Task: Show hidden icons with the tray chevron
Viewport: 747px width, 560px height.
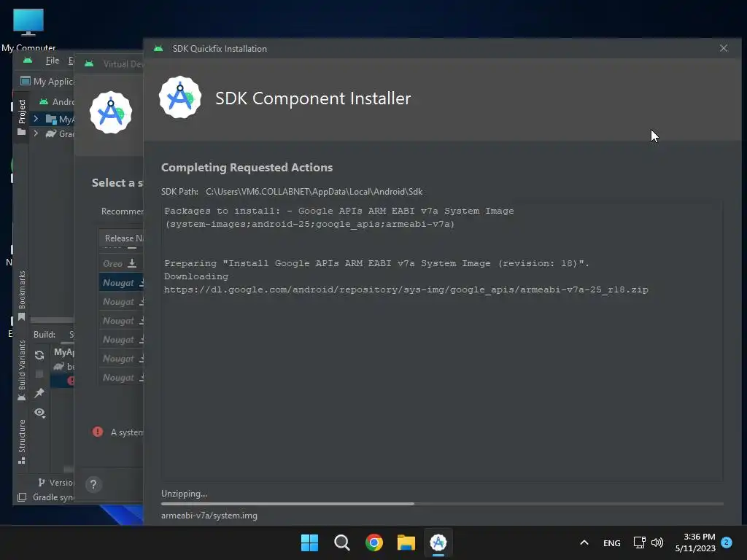Action: pos(584,542)
